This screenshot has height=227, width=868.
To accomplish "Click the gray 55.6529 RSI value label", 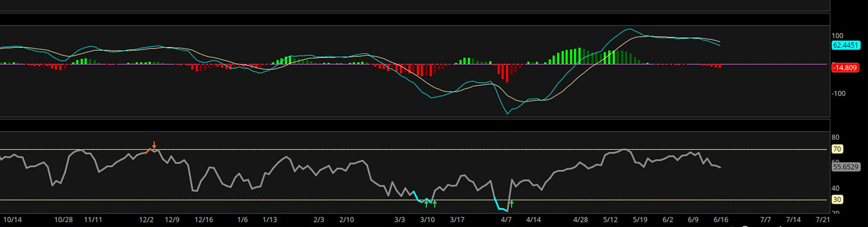I will tap(846, 167).
